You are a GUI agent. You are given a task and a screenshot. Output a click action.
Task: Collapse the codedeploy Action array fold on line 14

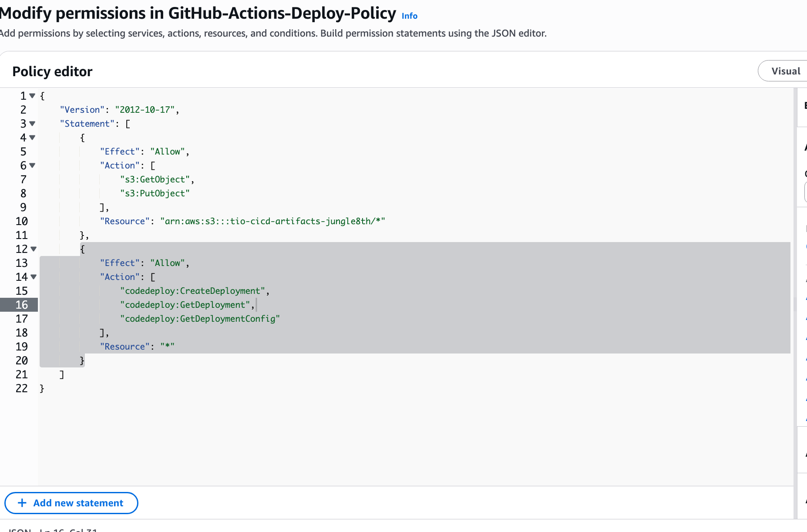[34, 277]
